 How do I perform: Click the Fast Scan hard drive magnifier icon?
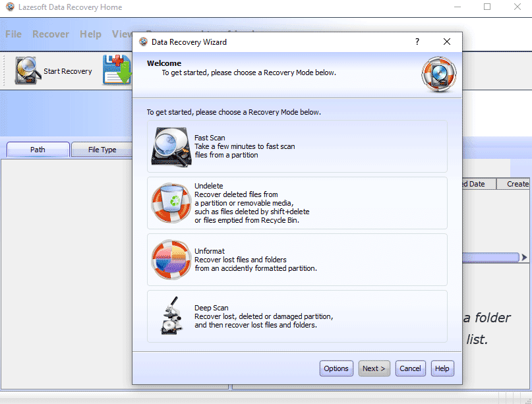tap(171, 147)
